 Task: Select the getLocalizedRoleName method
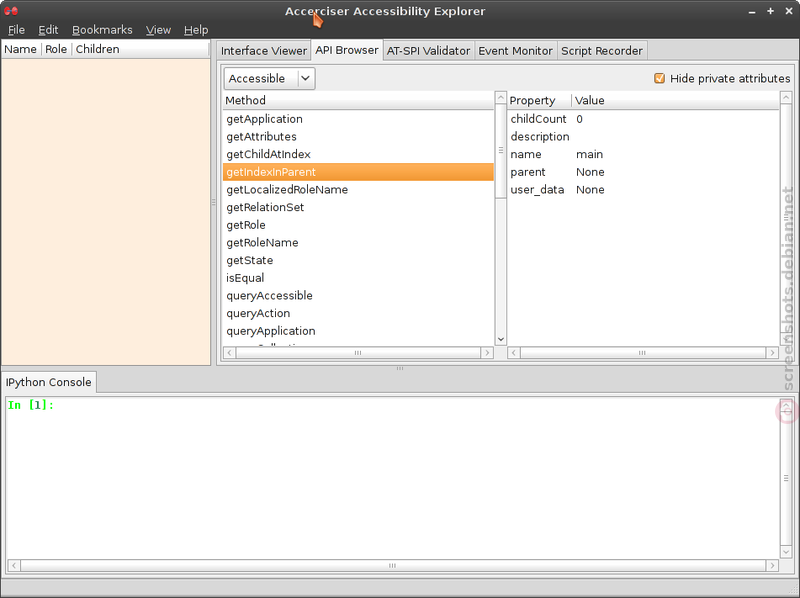(x=358, y=190)
